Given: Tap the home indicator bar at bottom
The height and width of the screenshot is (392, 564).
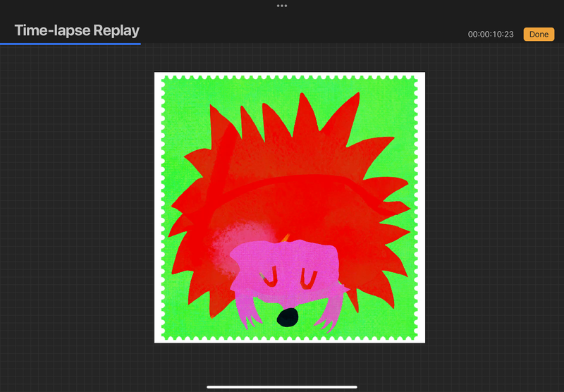Looking at the screenshot, I should 282,386.
